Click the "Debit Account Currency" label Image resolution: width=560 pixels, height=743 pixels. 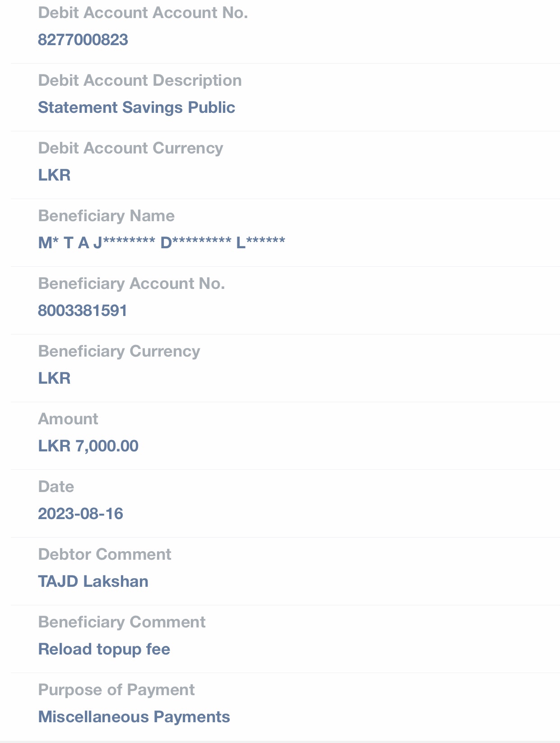pyautogui.click(x=130, y=148)
